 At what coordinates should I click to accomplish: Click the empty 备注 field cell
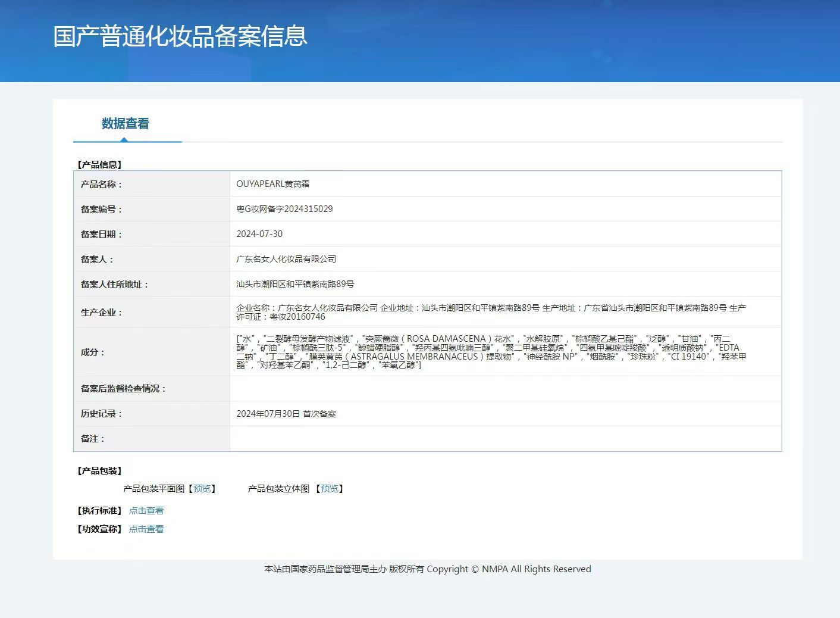(505, 439)
